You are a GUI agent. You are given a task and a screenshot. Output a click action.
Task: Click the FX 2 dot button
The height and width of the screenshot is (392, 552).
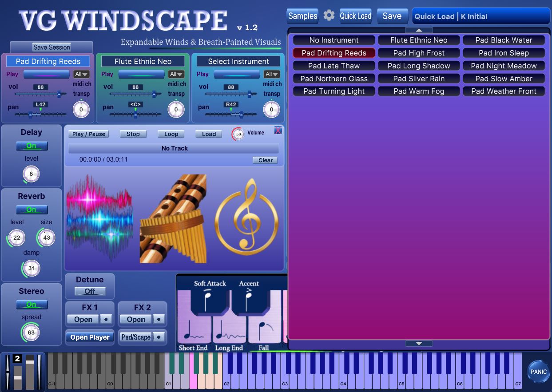pyautogui.click(x=159, y=319)
